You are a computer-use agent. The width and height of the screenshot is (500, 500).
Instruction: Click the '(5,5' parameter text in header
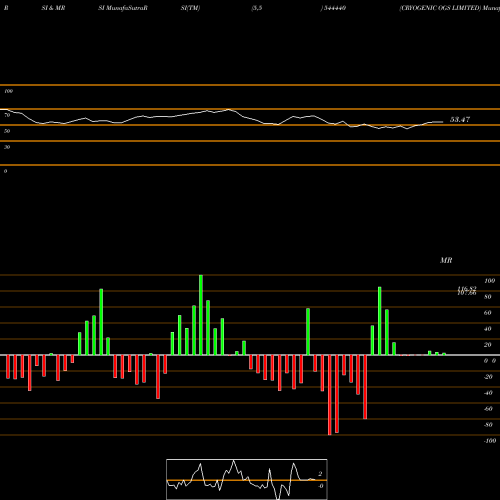click(257, 8)
